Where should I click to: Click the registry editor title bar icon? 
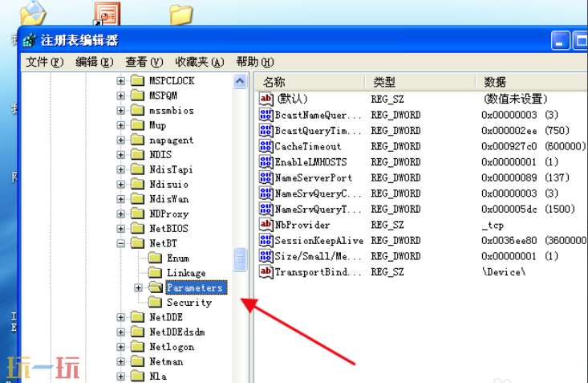click(x=30, y=40)
